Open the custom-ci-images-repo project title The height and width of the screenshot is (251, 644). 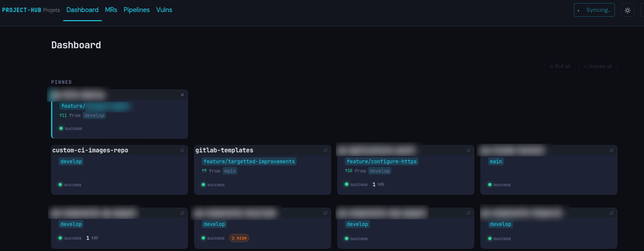click(x=90, y=150)
